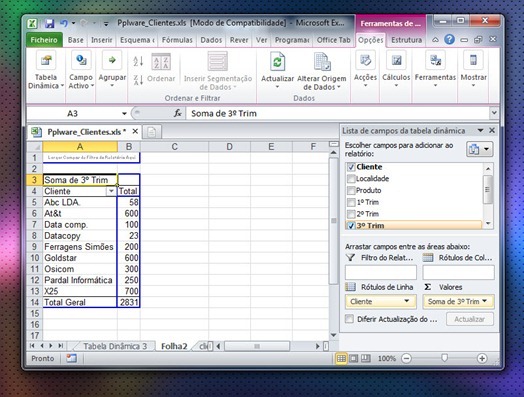Image resolution: width=524 pixels, height=397 pixels.
Task: Select the cell containing Pardal Informática
Action: [80, 280]
